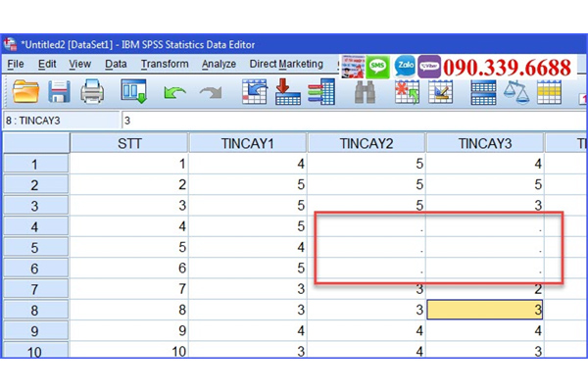588x392 pixels.
Task: Select row header 8
Action: click(36, 311)
